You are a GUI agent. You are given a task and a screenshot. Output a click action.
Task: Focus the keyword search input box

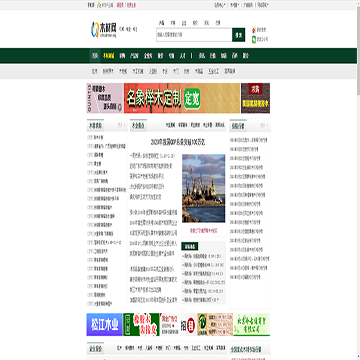[194, 35]
